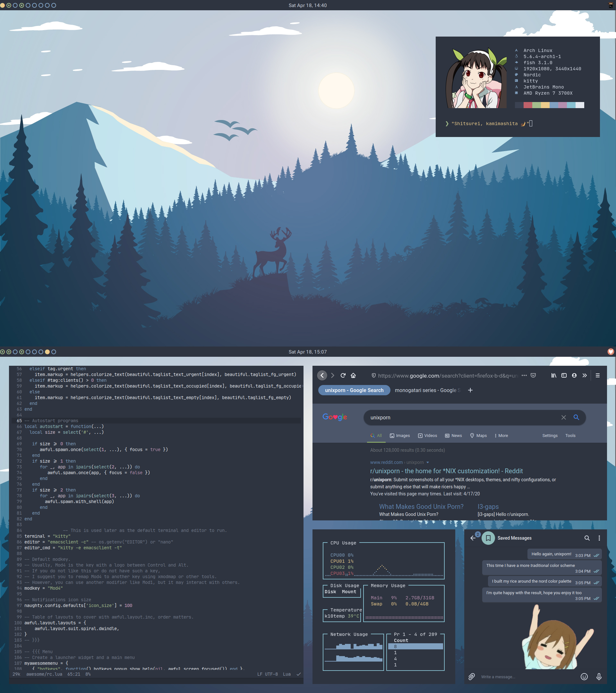
Task: Switch to monogatari series Google tab
Action: [427, 390]
